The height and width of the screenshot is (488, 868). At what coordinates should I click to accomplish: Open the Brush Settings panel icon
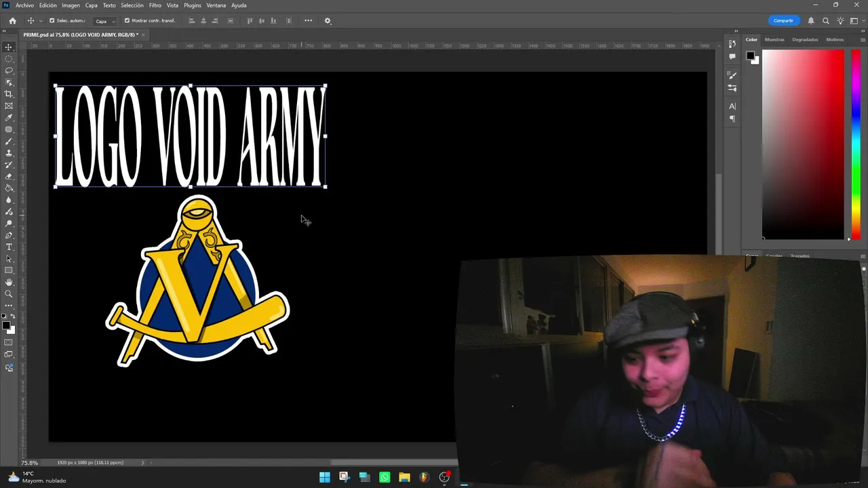[732, 75]
